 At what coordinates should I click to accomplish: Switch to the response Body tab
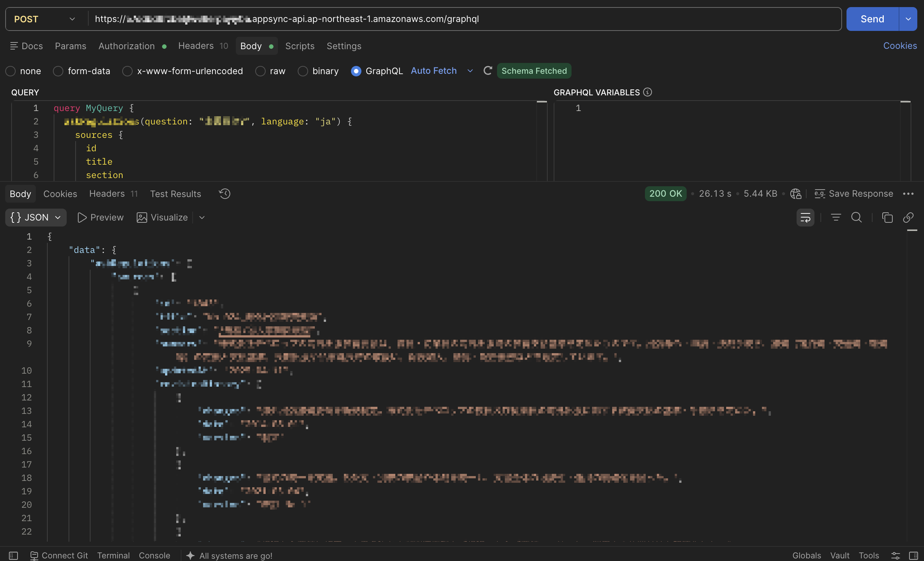pyautogui.click(x=20, y=194)
